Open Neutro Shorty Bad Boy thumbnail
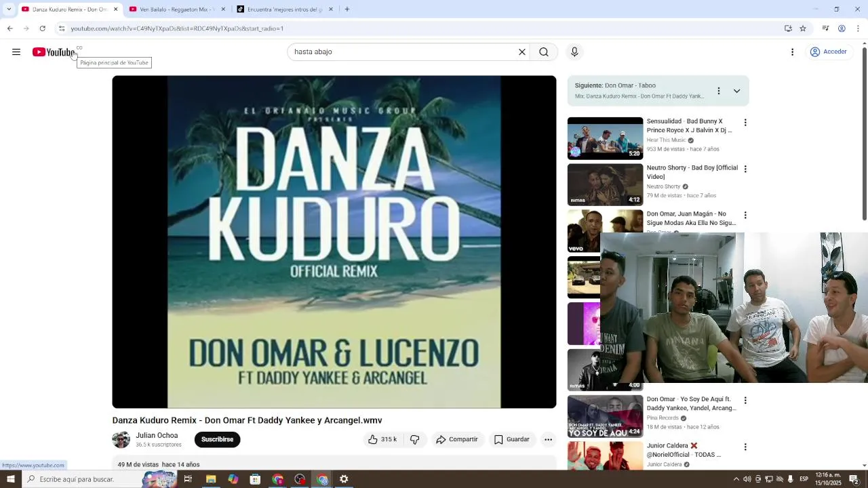The width and height of the screenshot is (868, 488). coord(605,184)
